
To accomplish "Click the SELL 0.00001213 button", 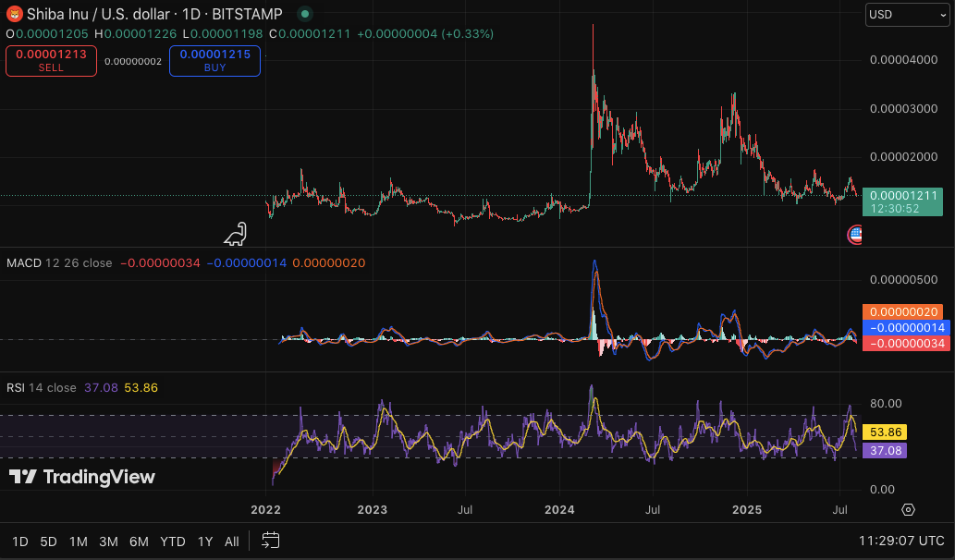I will coord(51,60).
